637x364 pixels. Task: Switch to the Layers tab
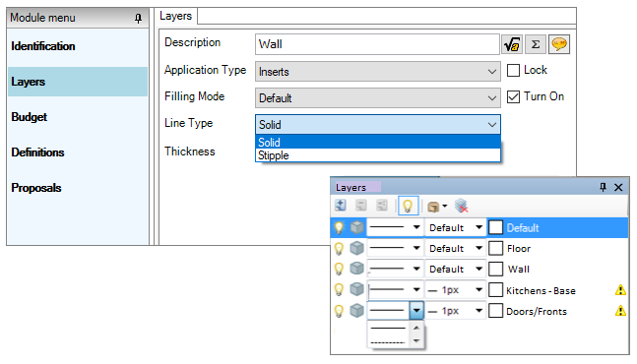tap(175, 16)
